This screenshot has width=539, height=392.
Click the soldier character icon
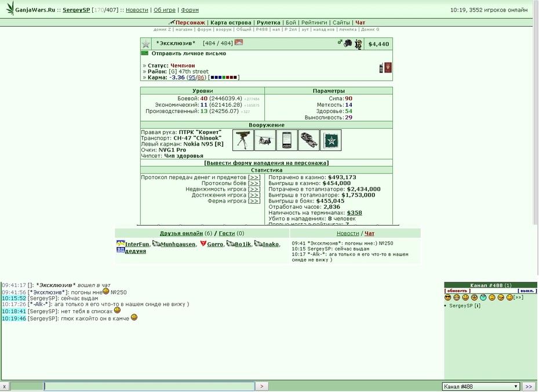359,44
